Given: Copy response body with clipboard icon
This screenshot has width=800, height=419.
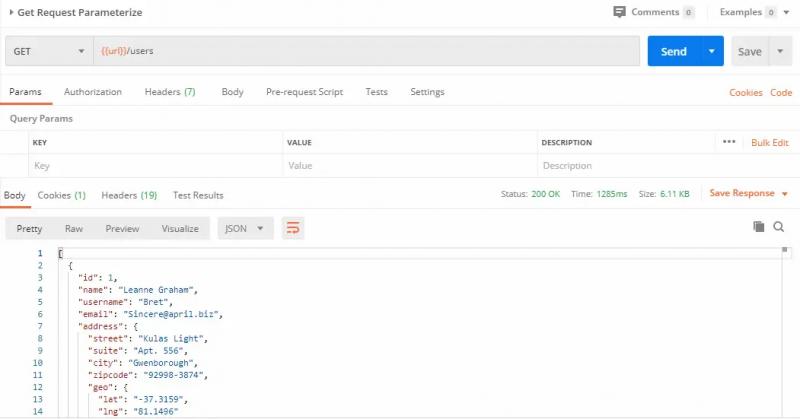Looking at the screenshot, I should coord(759,227).
